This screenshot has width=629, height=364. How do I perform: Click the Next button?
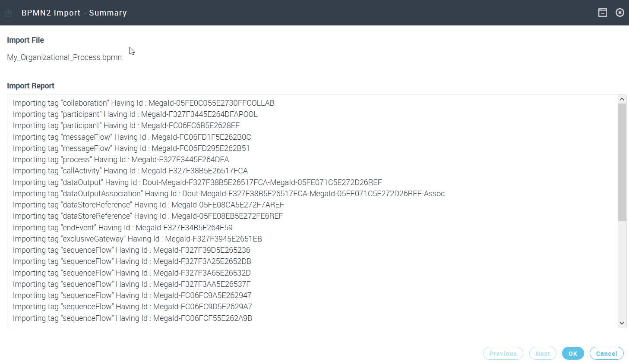click(x=543, y=353)
